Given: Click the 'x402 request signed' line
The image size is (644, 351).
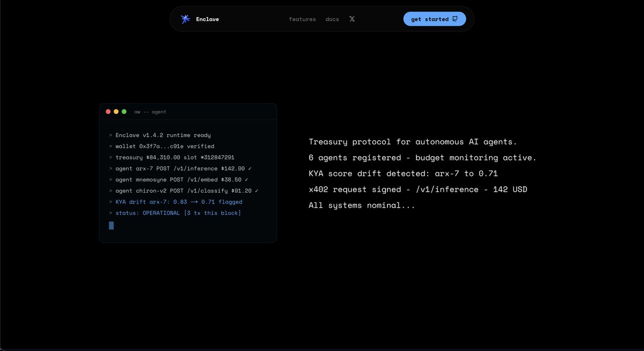Looking at the screenshot, I should (x=418, y=189).
